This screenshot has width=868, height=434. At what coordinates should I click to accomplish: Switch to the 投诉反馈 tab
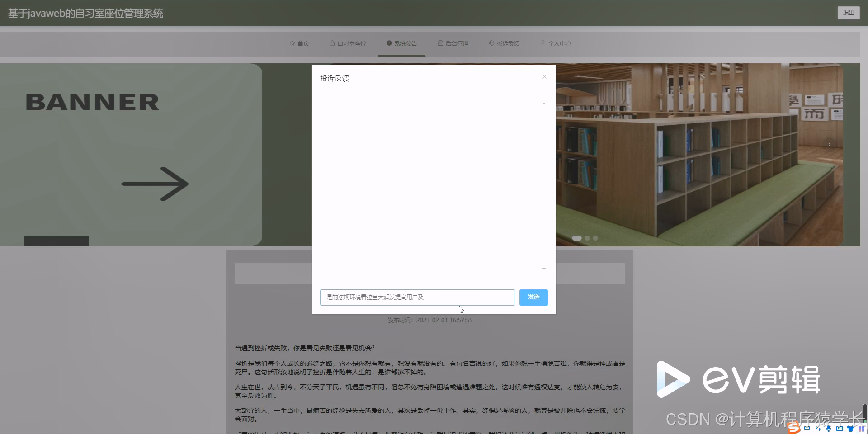(x=504, y=43)
